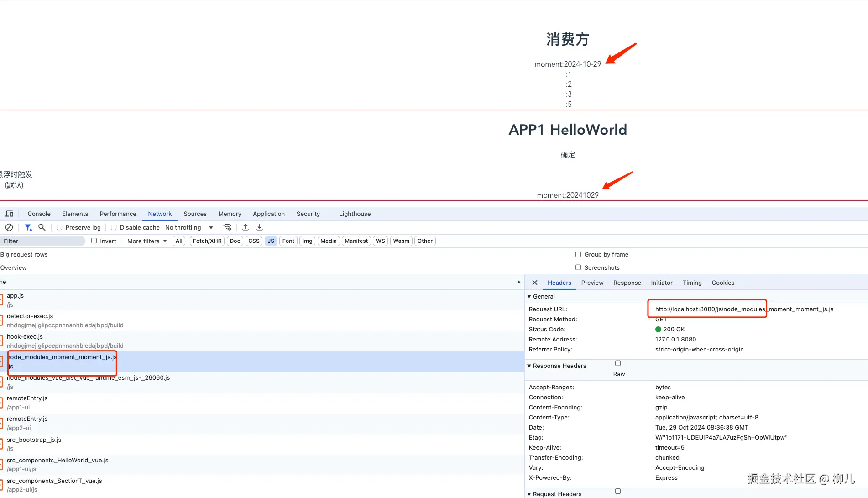Close the request details pane
This screenshot has width=868, height=498.
pyautogui.click(x=535, y=283)
